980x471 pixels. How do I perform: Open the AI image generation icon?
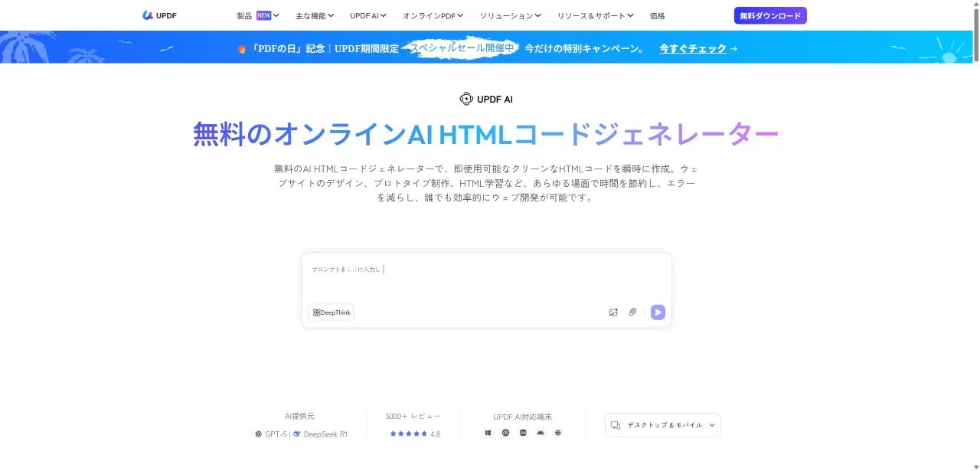coord(613,312)
